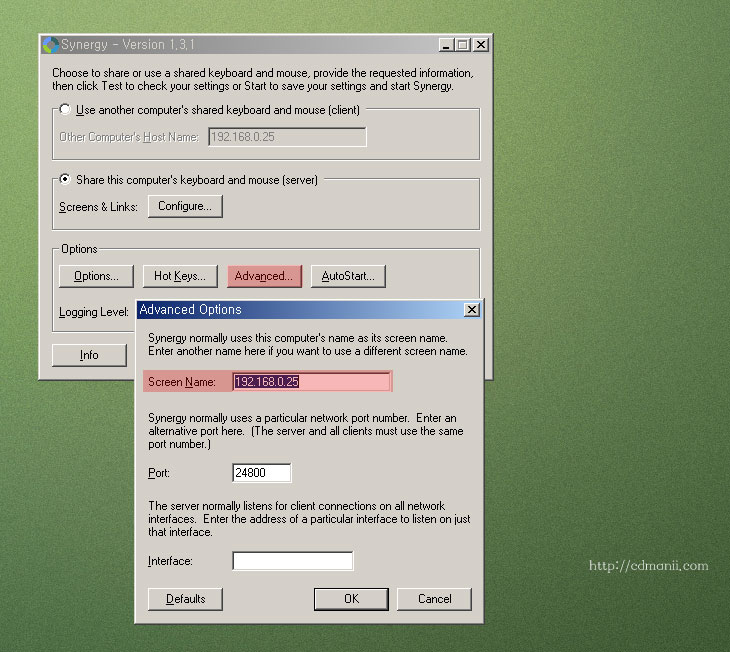The width and height of the screenshot is (730, 652).
Task: Open the Options... button
Action: 96,276
